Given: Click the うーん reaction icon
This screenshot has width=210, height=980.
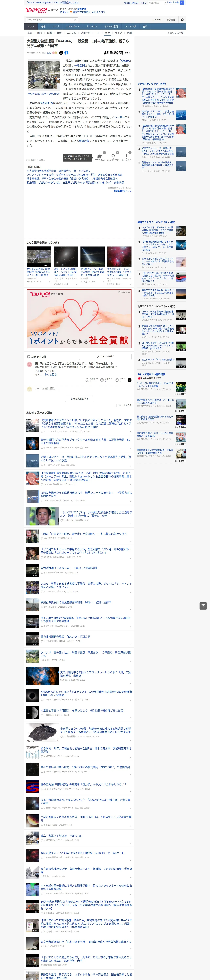Looking at the screenshot, I should coord(117,380).
